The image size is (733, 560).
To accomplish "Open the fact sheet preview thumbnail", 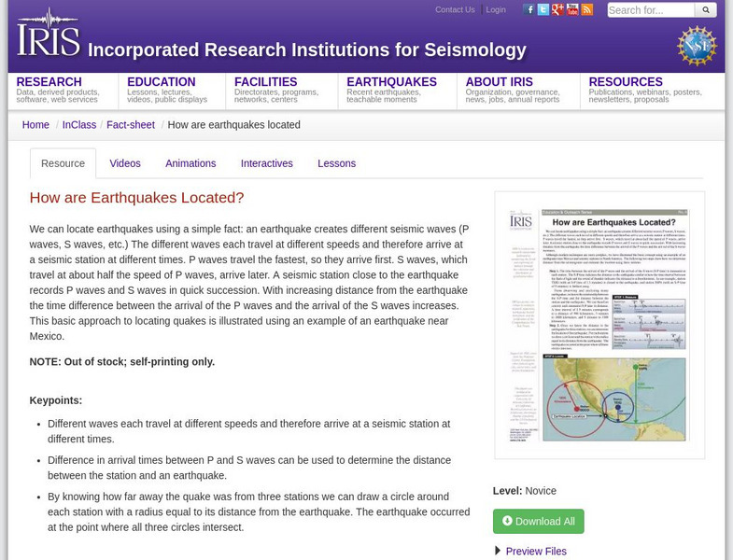I will (599, 325).
